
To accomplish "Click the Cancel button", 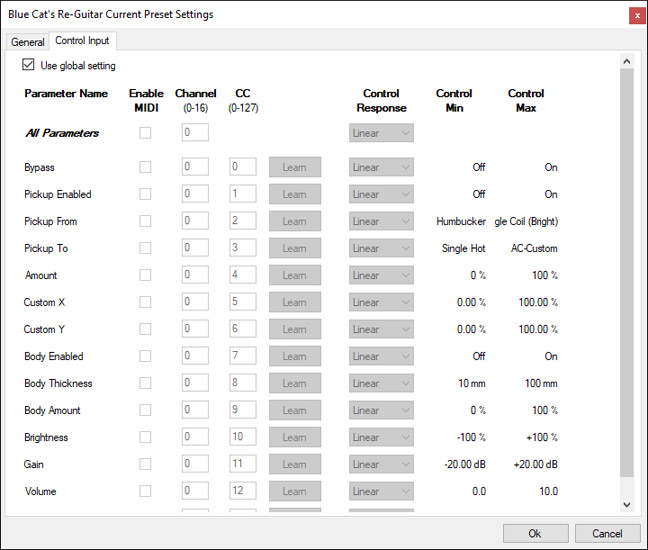I will click(x=607, y=533).
